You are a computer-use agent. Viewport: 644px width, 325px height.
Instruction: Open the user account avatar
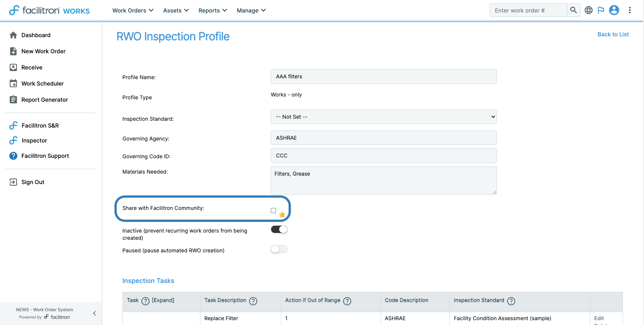[x=614, y=10]
